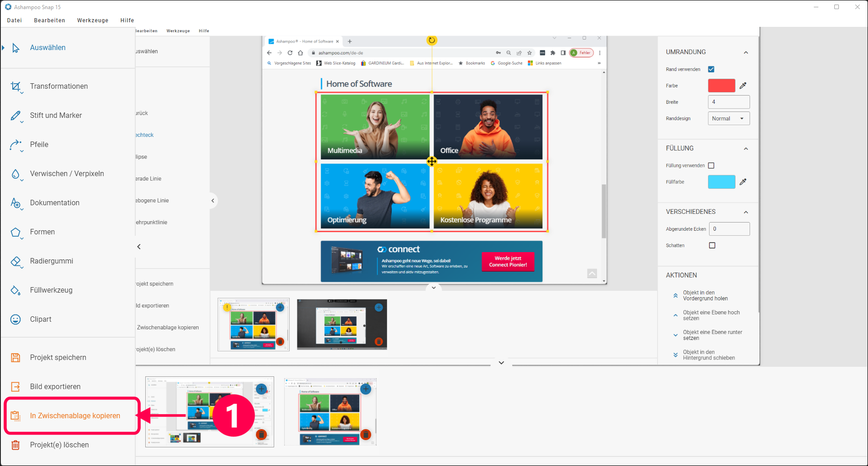Collapse the VERSCHIEDENES section
Screen dimensions: 868x466
tap(746, 212)
